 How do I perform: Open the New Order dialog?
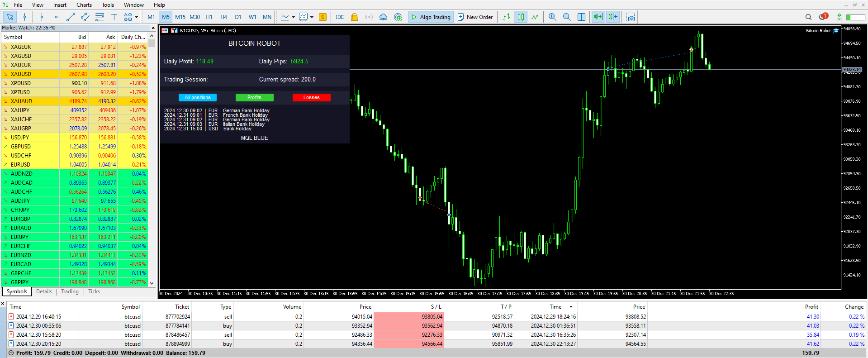475,17
